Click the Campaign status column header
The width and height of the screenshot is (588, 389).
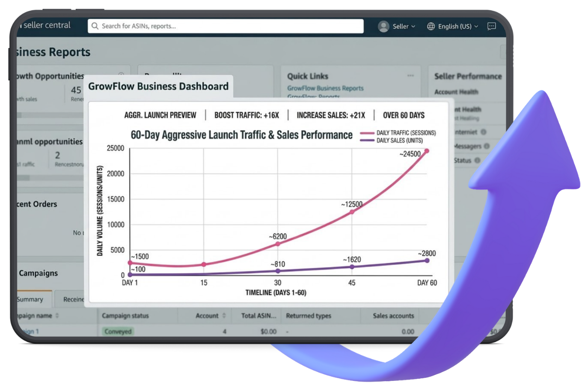click(125, 316)
